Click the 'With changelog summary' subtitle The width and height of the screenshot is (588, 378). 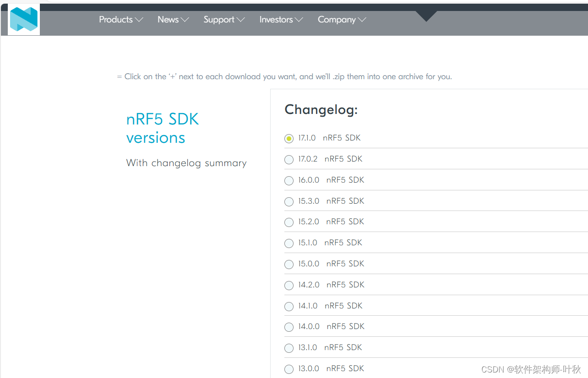tap(186, 163)
